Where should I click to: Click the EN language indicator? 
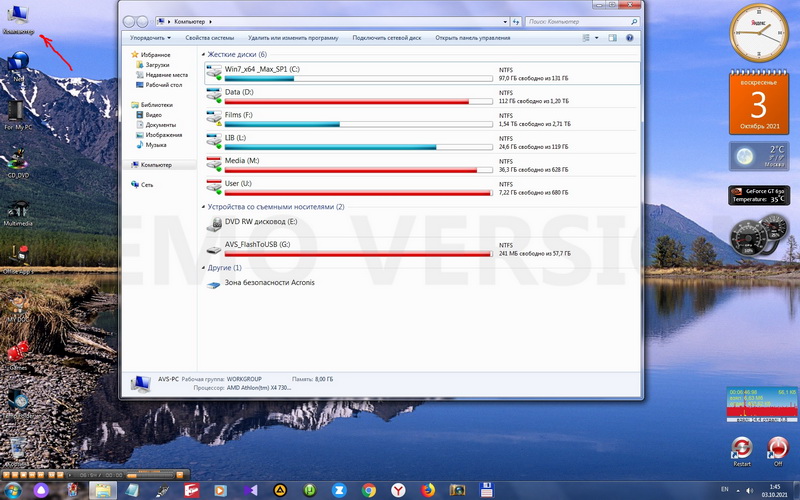tap(725, 490)
